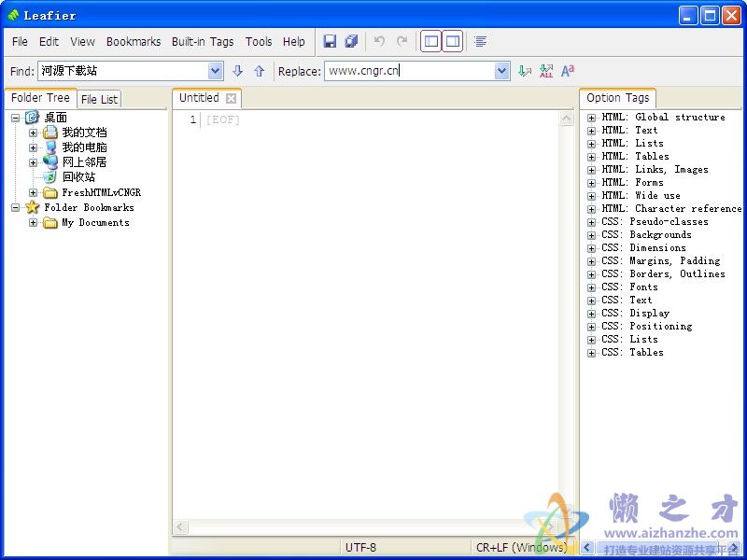Open the Tools menu
Image resolution: width=747 pixels, height=560 pixels.
point(259,41)
